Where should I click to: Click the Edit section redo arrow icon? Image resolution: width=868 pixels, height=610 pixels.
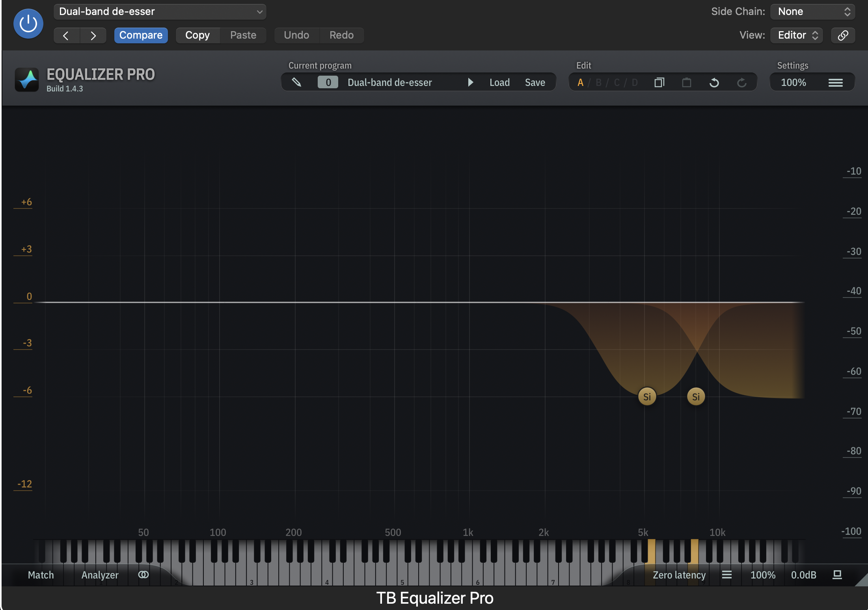tap(741, 82)
